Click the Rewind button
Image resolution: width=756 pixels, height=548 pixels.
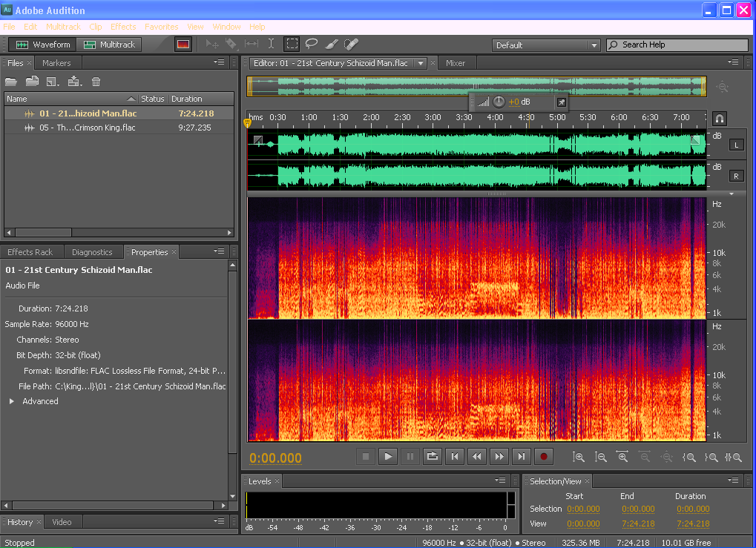477,457
